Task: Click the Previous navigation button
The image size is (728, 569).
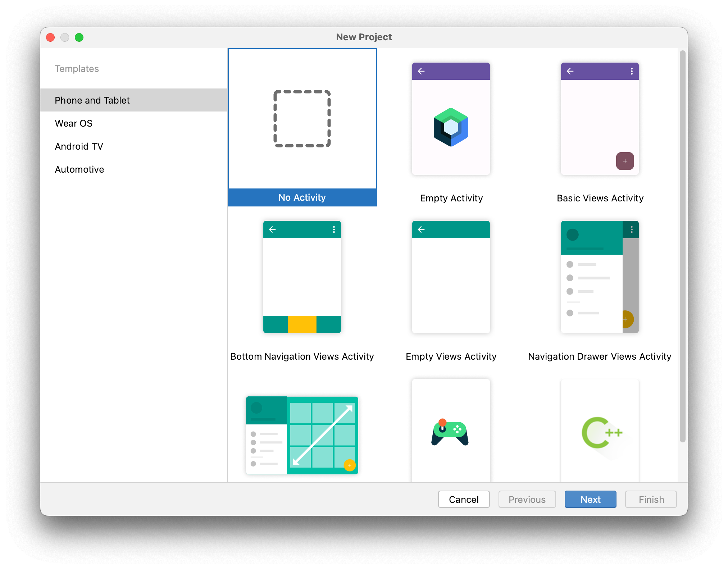Action: (527, 499)
